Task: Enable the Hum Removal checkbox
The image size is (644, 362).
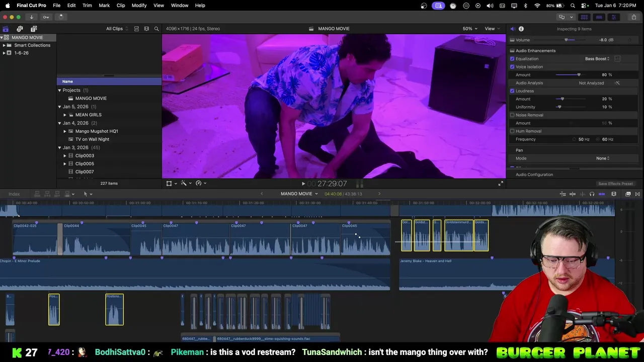Action: [x=512, y=131]
